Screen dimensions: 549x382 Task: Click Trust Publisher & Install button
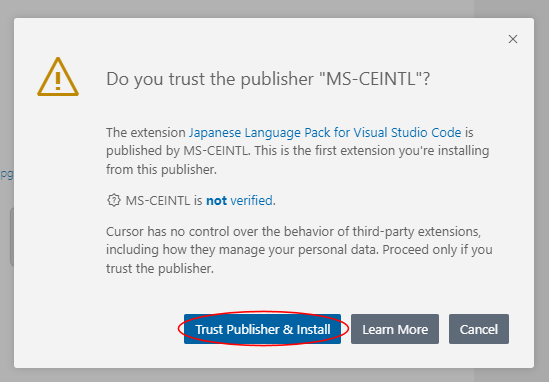point(262,329)
